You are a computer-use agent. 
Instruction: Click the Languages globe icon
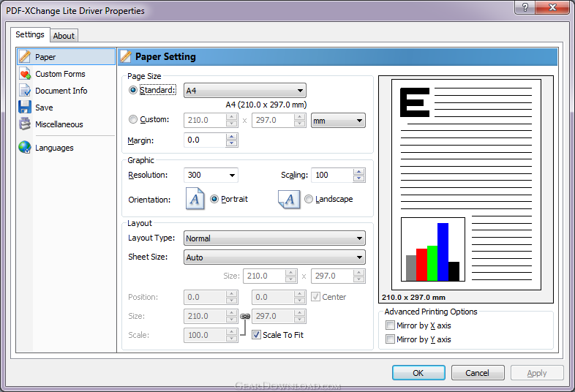click(25, 148)
